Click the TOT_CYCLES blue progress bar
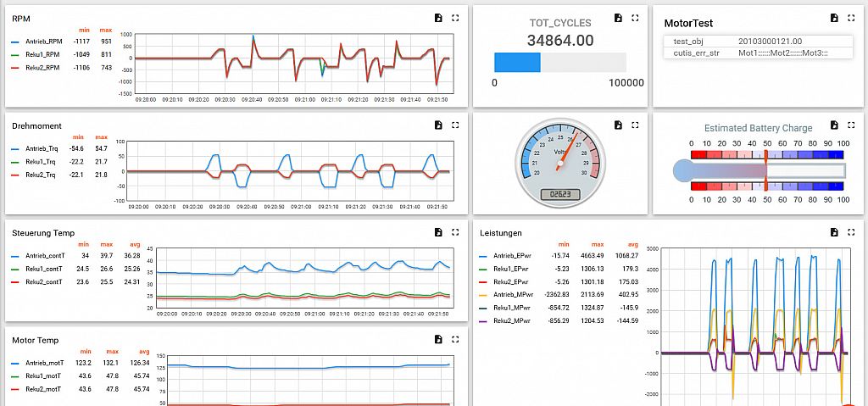The width and height of the screenshot is (868, 406). pyautogui.click(x=517, y=62)
